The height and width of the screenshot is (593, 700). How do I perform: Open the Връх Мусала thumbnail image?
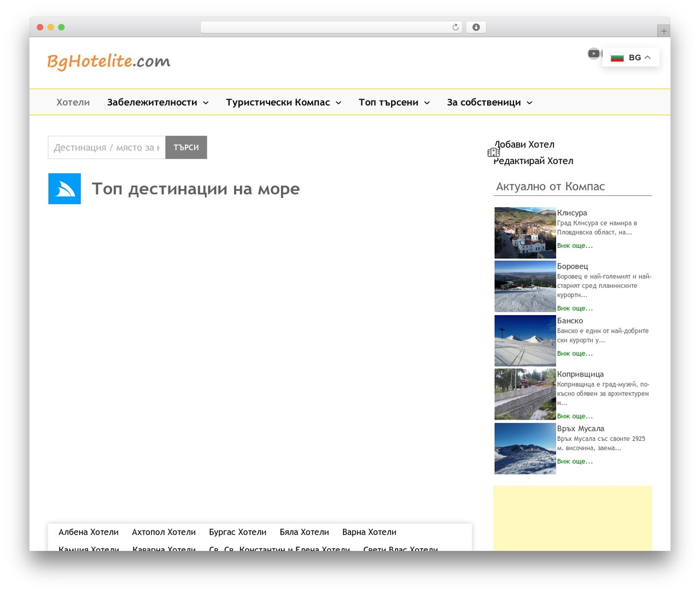coord(525,449)
